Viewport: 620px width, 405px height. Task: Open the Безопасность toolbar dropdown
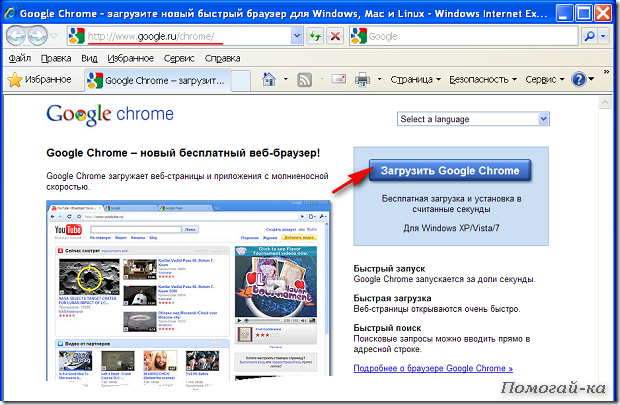[x=483, y=79]
